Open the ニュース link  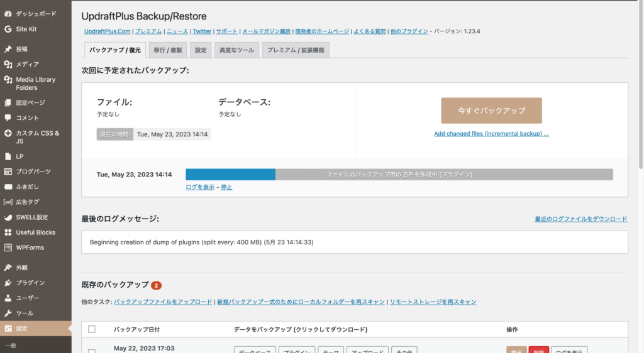177,31
